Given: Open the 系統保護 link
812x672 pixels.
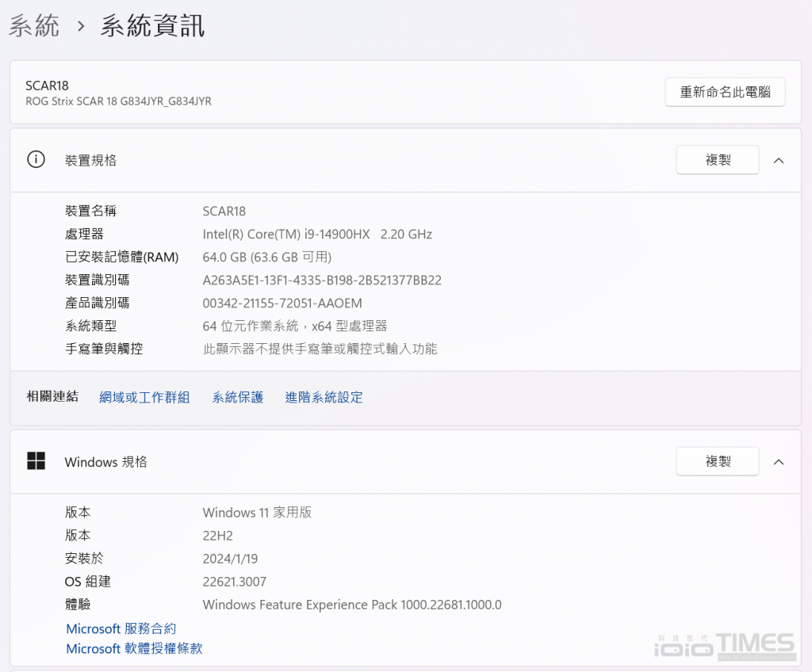Looking at the screenshot, I should (x=238, y=397).
